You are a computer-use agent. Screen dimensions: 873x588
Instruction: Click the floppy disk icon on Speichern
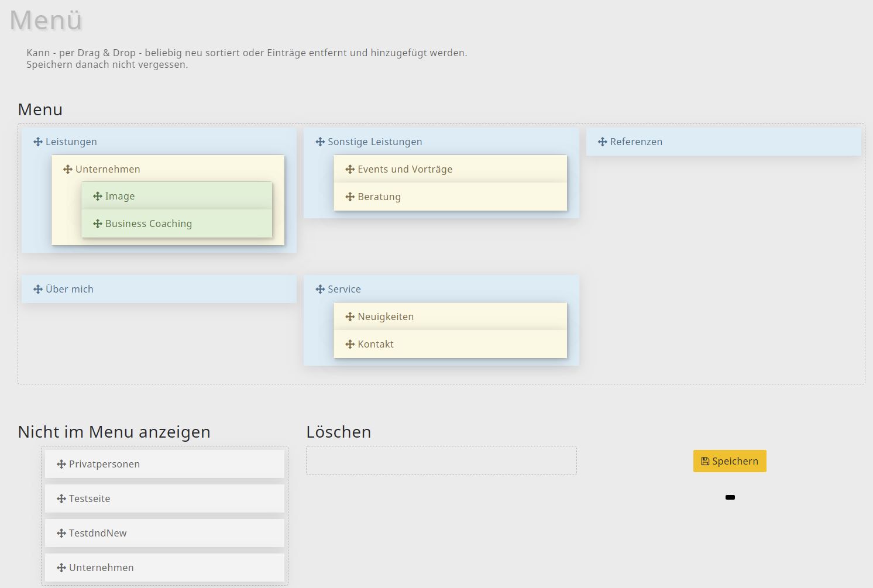point(705,461)
